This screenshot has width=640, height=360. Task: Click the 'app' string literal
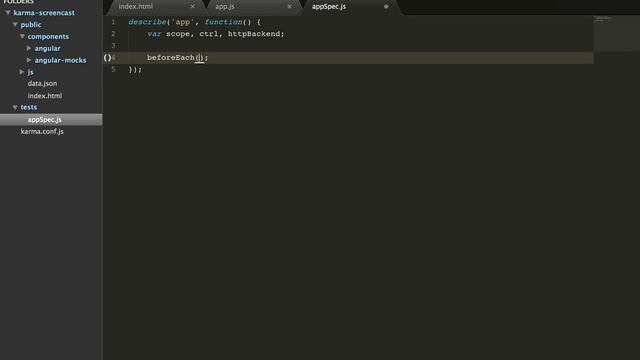(x=183, y=22)
